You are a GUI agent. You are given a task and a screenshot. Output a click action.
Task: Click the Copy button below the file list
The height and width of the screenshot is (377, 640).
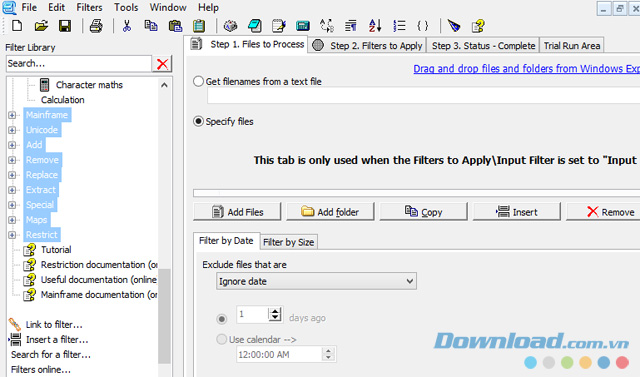[x=423, y=212]
